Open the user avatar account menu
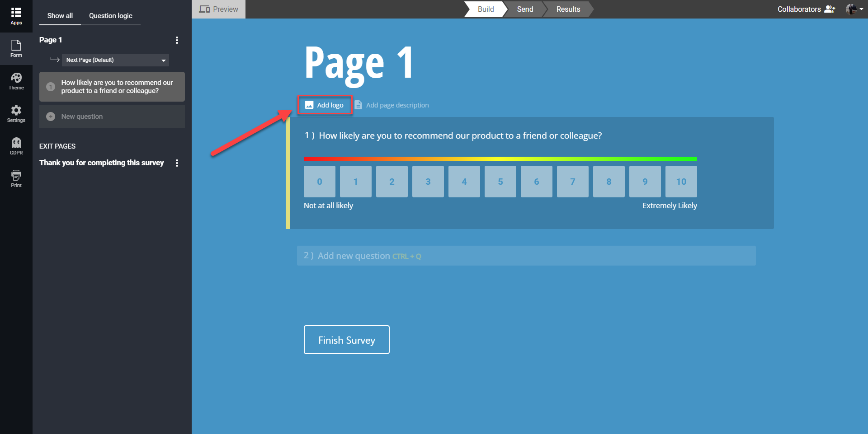 [x=854, y=9]
